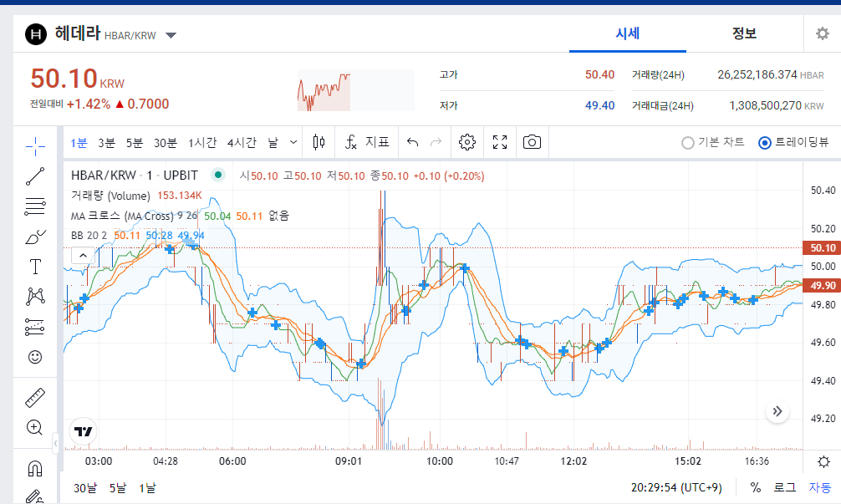This screenshot has width=841, height=504.
Task: Take a chart snapshot with camera
Action: pyautogui.click(x=532, y=142)
